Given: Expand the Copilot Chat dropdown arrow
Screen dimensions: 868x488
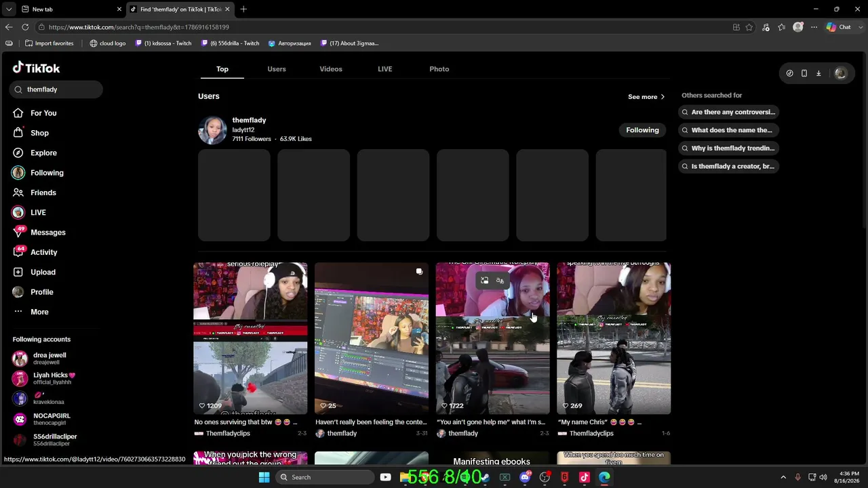Looking at the screenshot, I should (x=859, y=27).
